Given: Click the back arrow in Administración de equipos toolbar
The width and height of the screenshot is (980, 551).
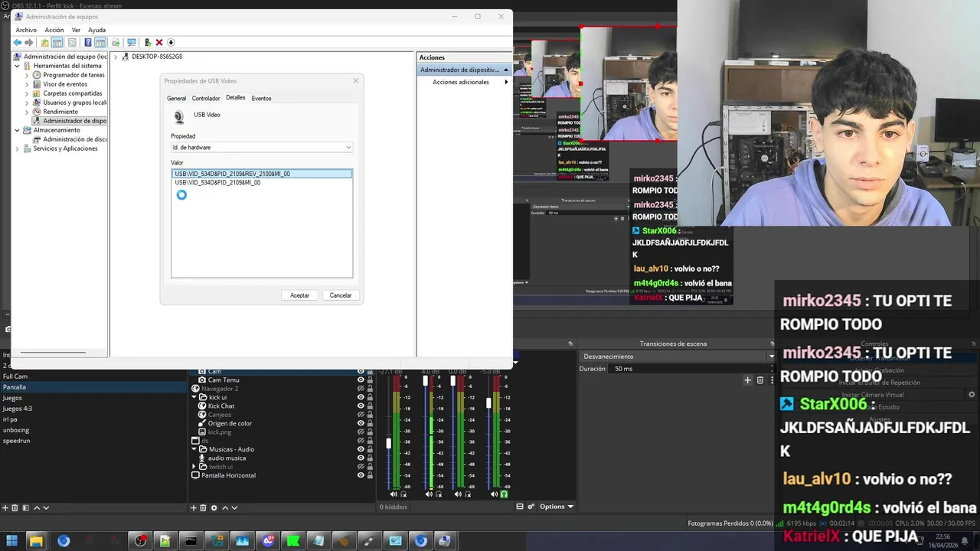Looking at the screenshot, I should pos(17,43).
